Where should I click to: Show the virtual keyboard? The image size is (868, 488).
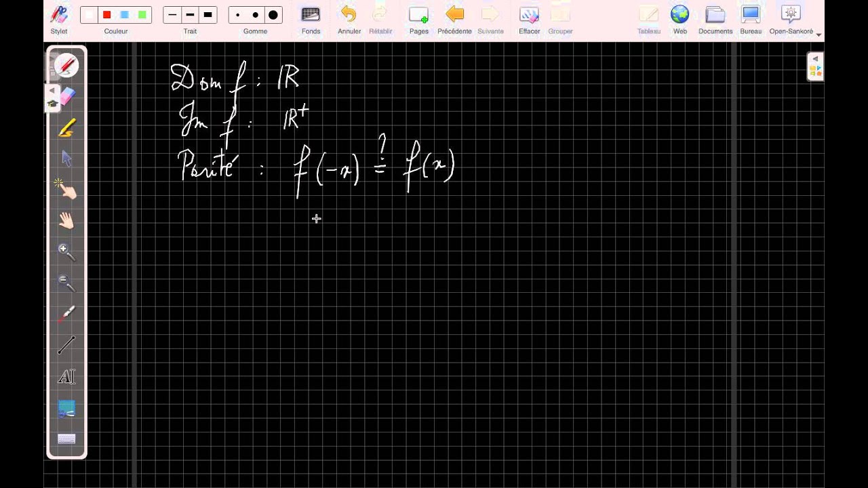66,439
